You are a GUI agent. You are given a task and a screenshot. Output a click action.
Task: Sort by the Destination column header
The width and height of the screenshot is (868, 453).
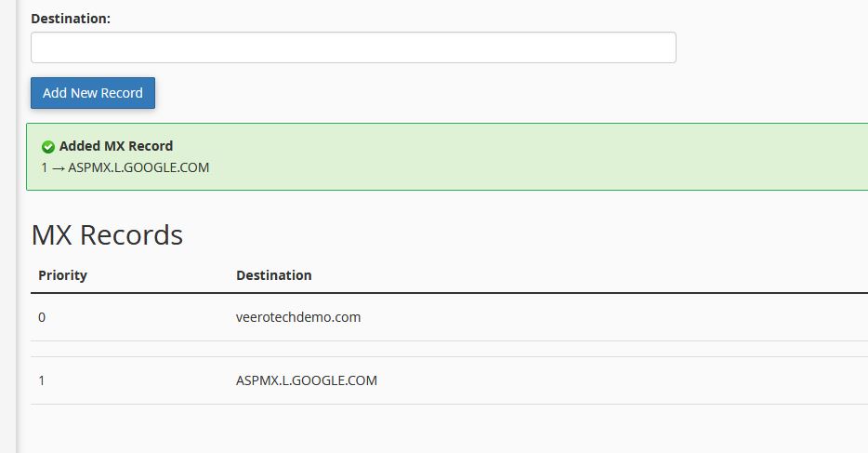[x=274, y=275]
